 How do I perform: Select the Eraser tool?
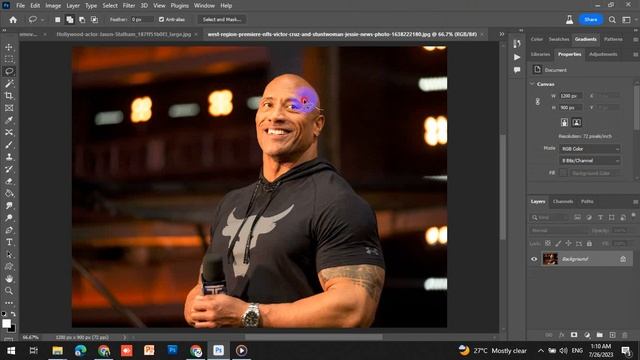click(9, 181)
